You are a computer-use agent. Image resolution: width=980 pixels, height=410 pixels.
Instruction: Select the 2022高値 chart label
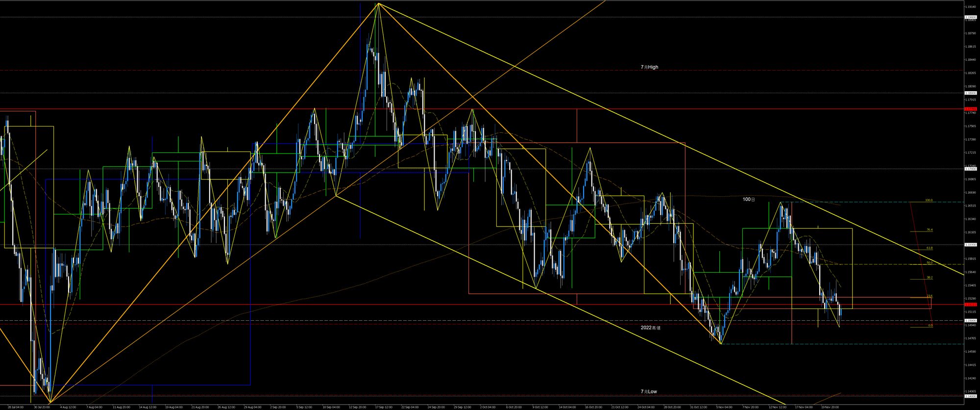(x=650, y=328)
